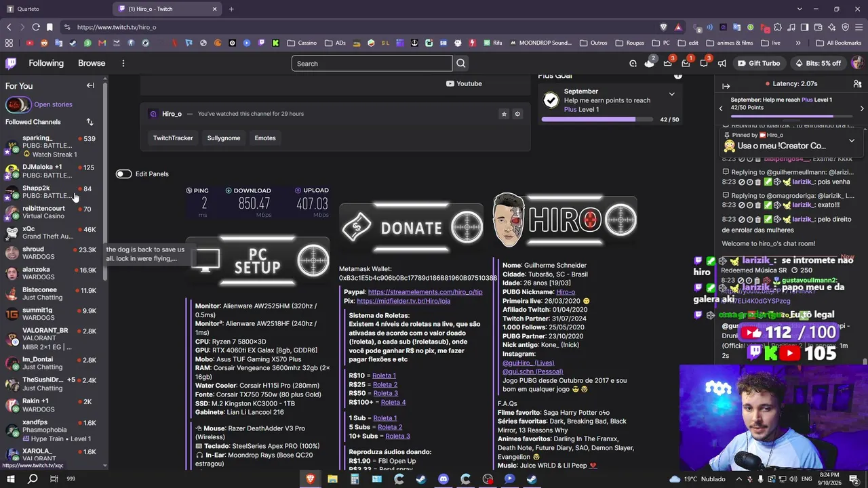Open Discord from the taskbar

(x=443, y=479)
